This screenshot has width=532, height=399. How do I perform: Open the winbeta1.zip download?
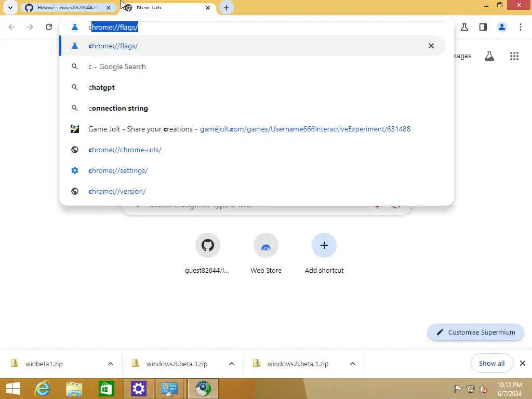click(x=44, y=364)
